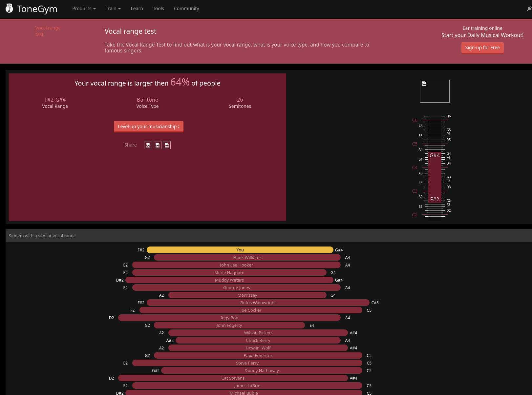Click the Morrissey range bar
Screen dimensions: 532x395
[247, 295]
